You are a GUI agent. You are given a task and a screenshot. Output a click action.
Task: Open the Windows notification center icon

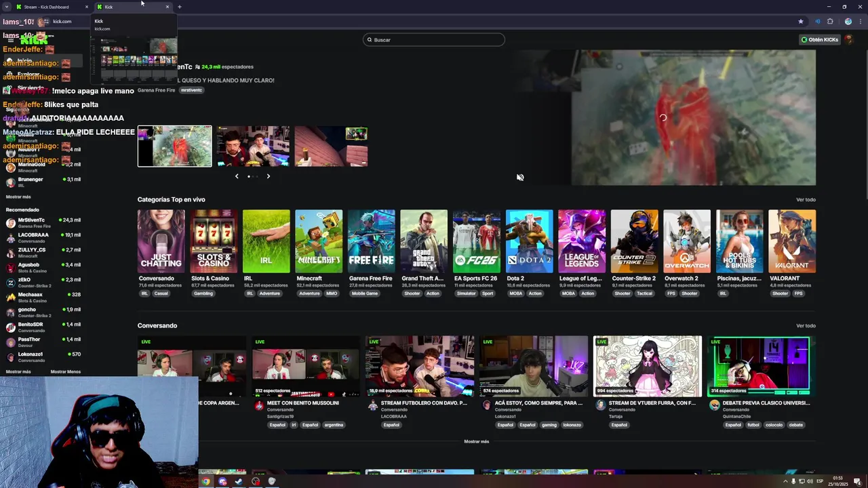coord(857,481)
